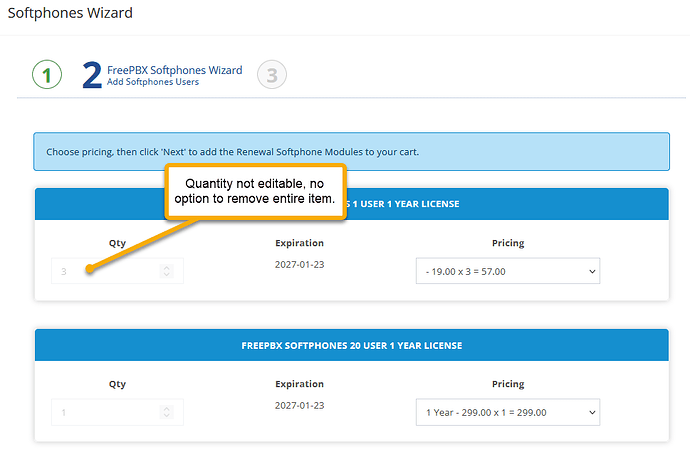This screenshot has width=690, height=457.
Task: Increase quantity with 20 User Qty up arrow
Action: (x=166, y=407)
